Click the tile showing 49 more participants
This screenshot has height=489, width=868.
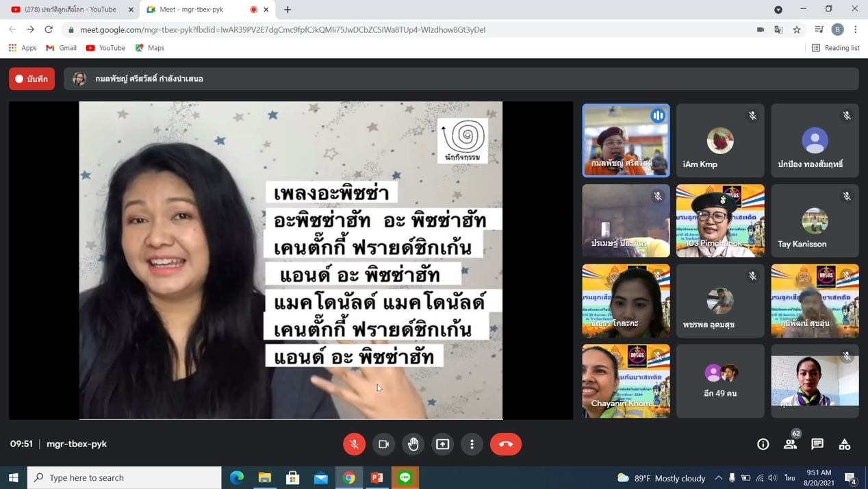[720, 381]
